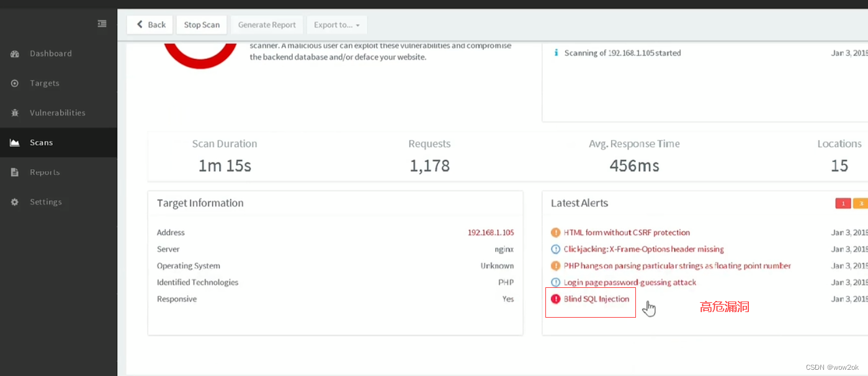Image resolution: width=868 pixels, height=376 pixels.
Task: Go back with the Back button
Action: coord(150,25)
